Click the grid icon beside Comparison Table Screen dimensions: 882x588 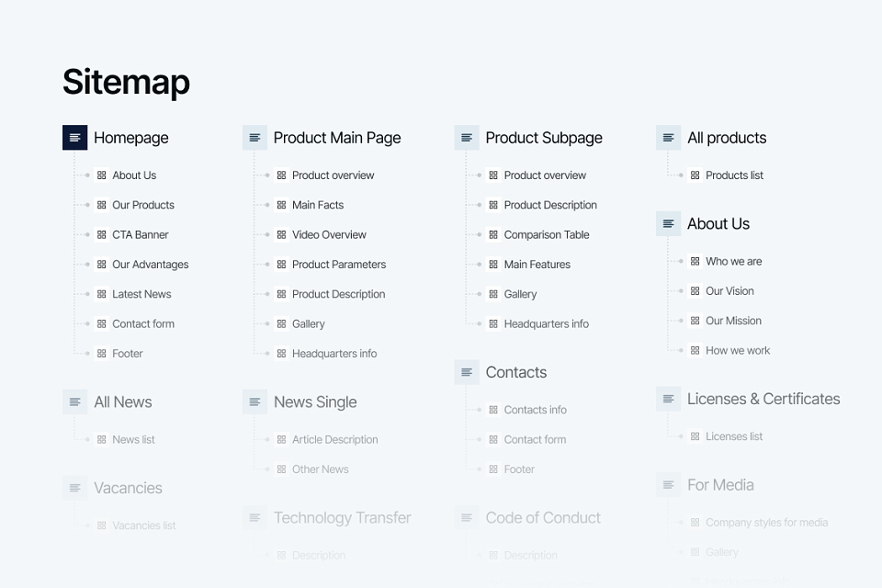(493, 234)
